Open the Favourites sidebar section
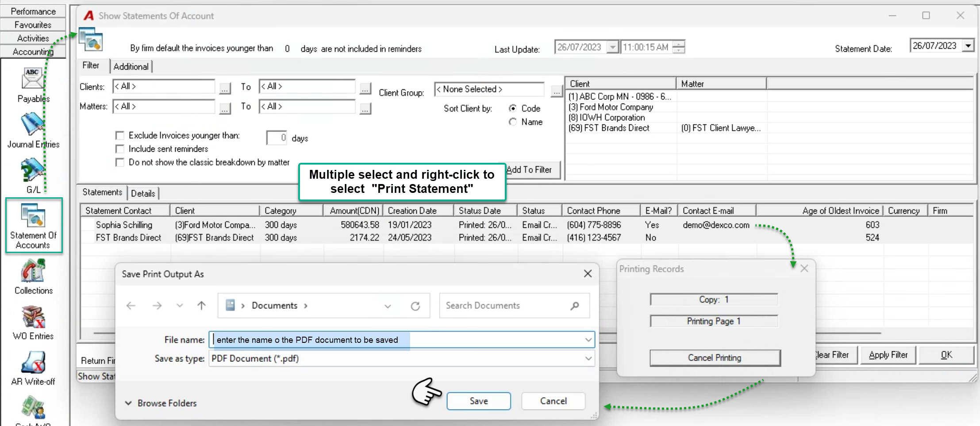980x426 pixels. [33, 25]
